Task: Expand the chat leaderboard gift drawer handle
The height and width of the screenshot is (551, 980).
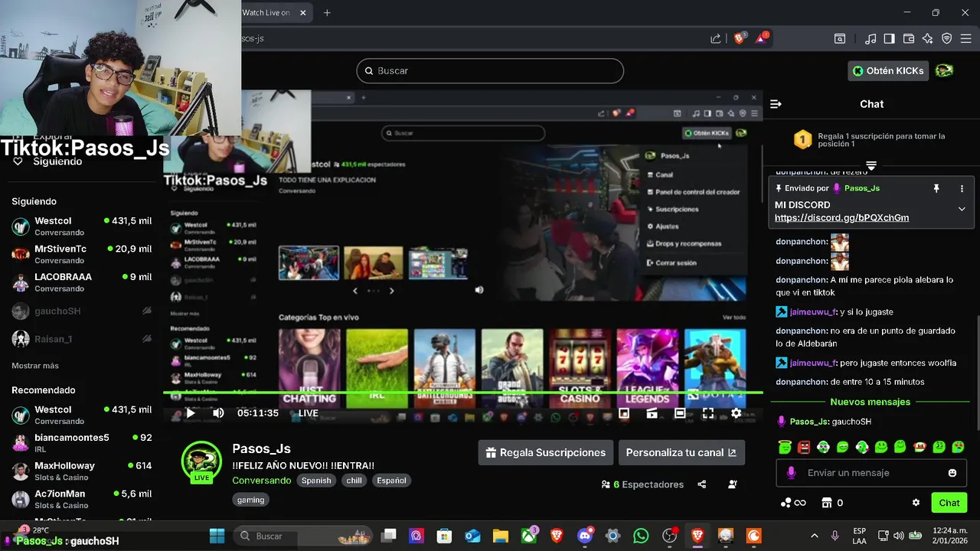Action: click(x=871, y=165)
